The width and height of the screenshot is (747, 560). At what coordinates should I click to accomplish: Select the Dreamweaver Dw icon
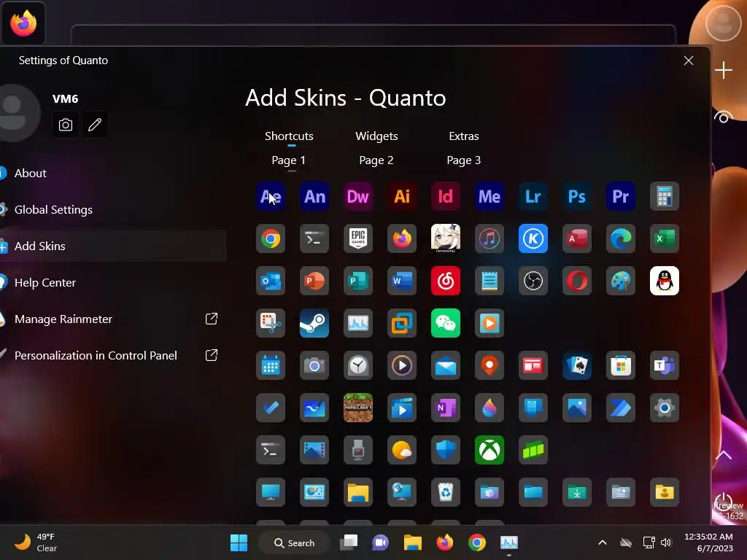[x=358, y=196]
